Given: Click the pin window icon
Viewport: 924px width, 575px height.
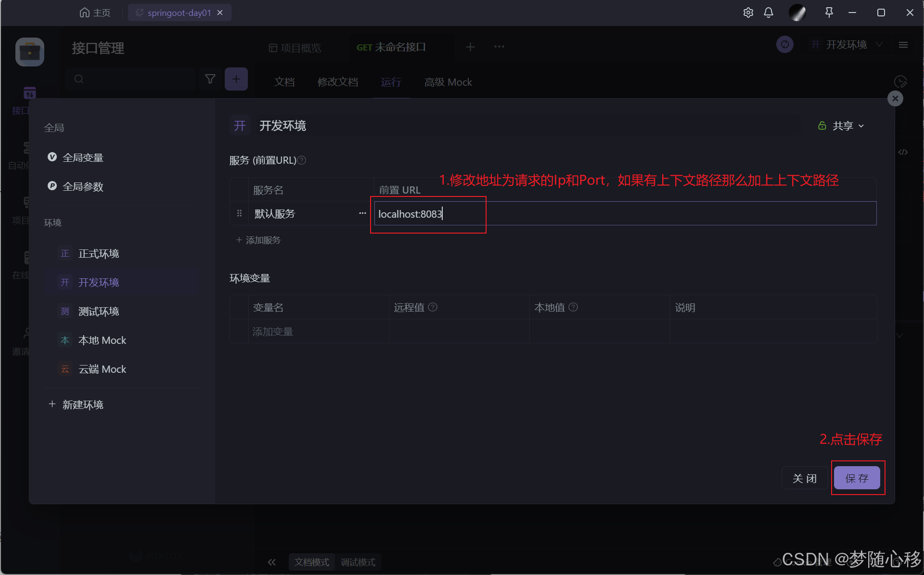Looking at the screenshot, I should (829, 13).
